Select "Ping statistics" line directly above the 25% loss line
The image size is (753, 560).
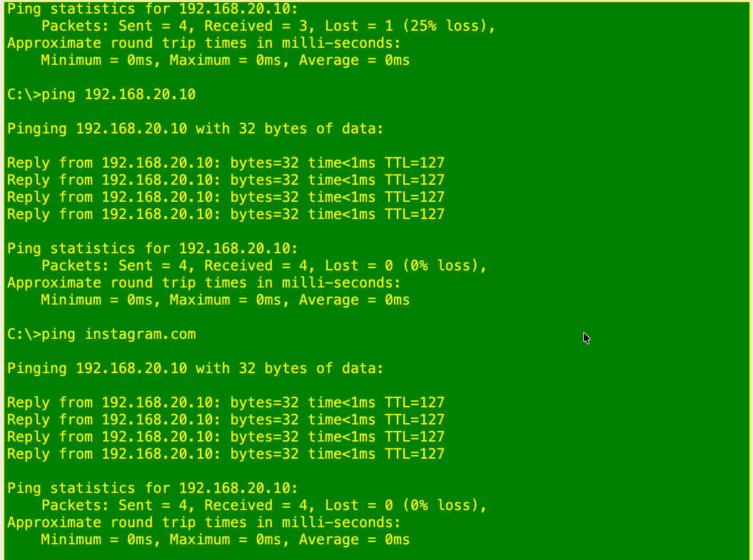[x=152, y=9]
